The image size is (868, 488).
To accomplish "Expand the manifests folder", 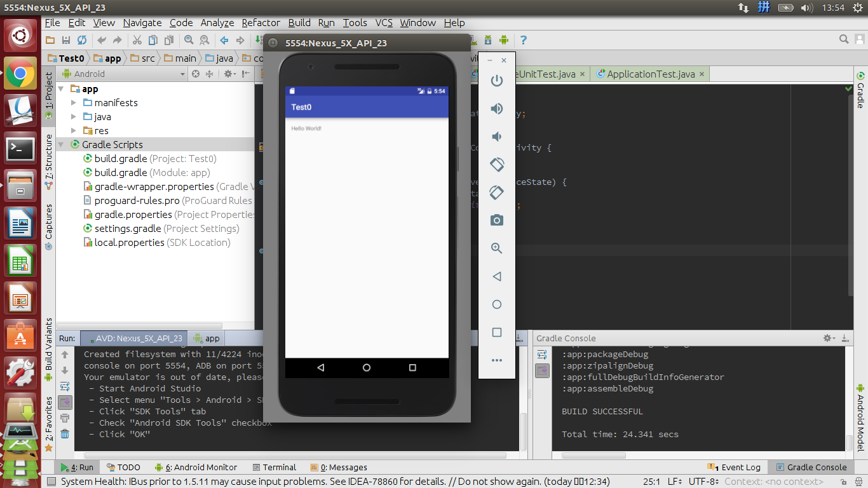I will pos(74,103).
